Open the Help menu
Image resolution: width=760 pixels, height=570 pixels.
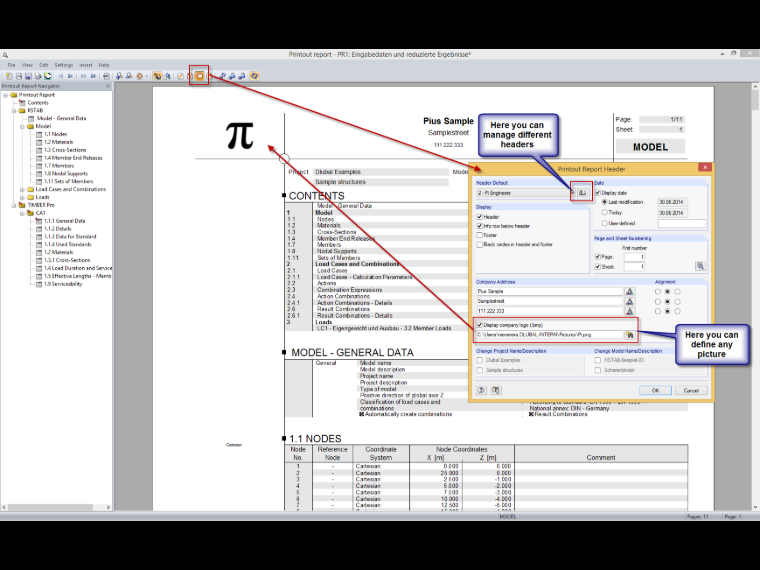click(104, 65)
